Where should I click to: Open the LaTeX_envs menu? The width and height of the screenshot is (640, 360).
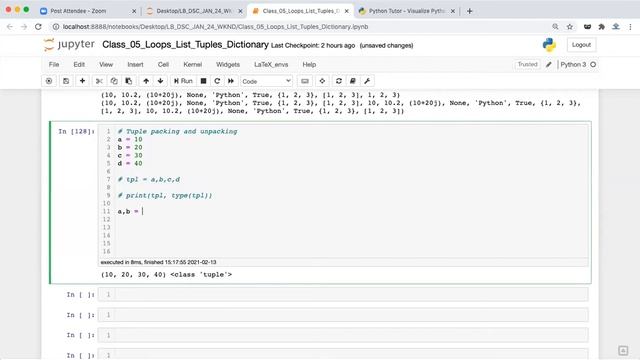point(271,64)
